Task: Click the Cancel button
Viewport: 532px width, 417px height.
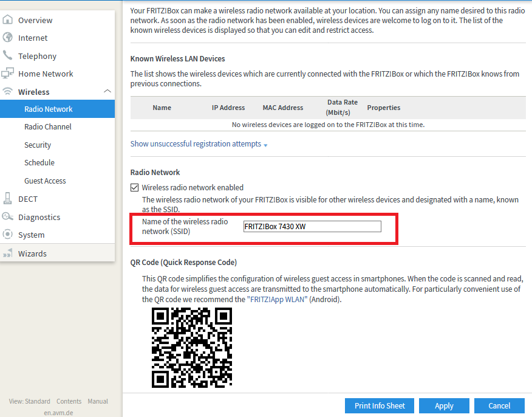Action: coord(499,406)
